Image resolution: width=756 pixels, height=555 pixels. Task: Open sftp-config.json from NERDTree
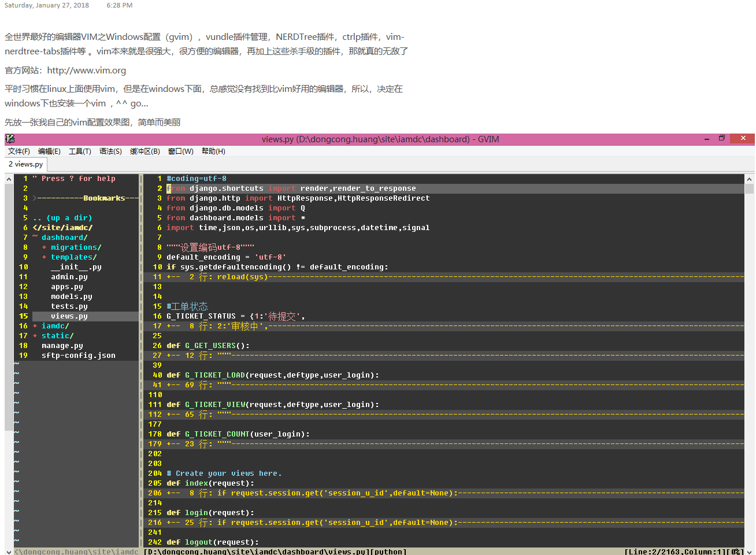coord(80,355)
